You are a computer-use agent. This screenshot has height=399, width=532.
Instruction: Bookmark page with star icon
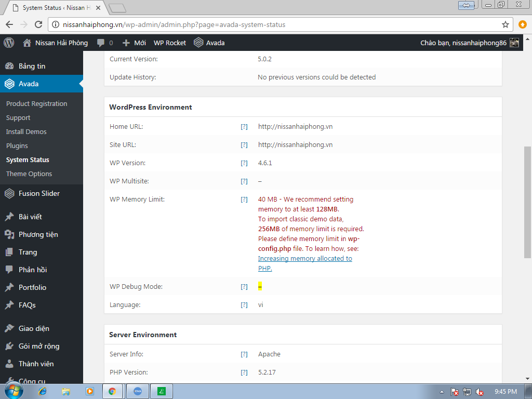tap(505, 24)
